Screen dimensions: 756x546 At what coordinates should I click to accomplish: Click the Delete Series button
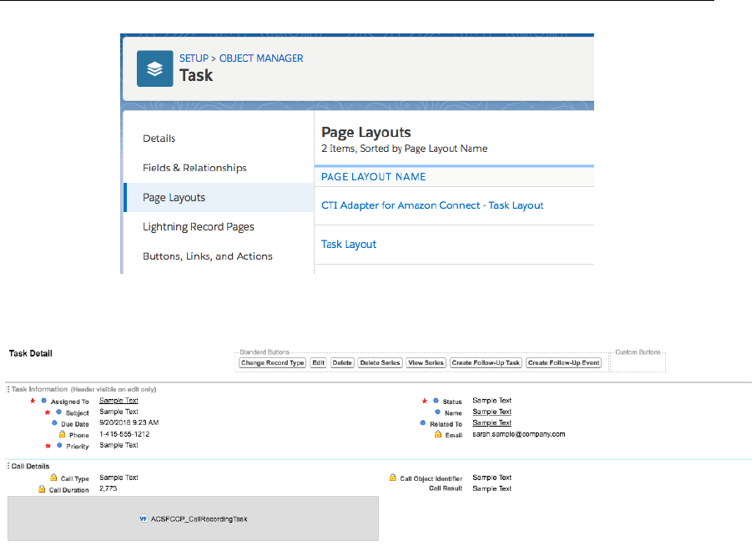coord(380,362)
